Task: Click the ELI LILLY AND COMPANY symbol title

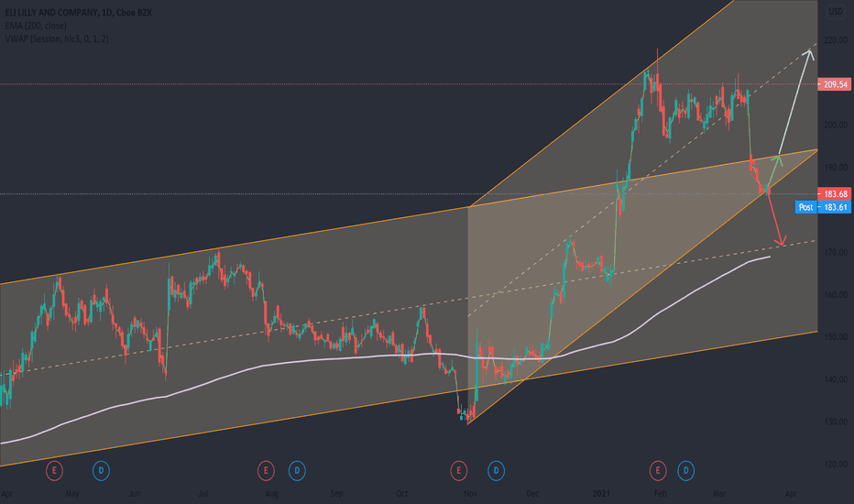Action: [79, 13]
